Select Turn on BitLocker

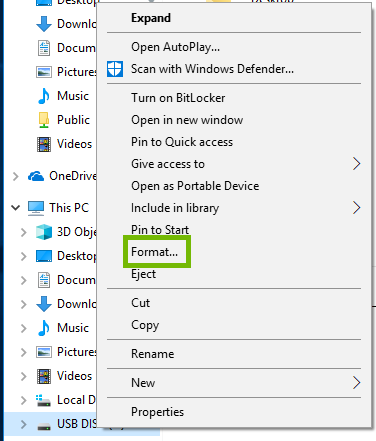click(234, 98)
